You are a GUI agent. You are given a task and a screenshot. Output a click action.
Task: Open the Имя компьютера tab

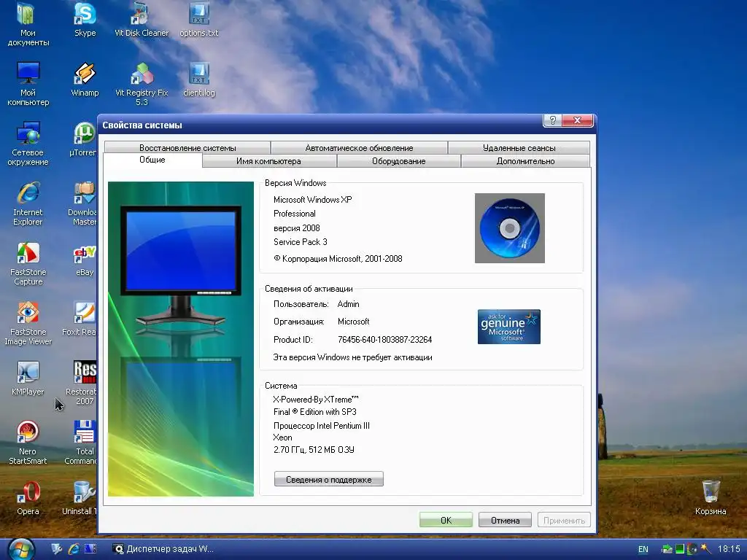point(268,161)
